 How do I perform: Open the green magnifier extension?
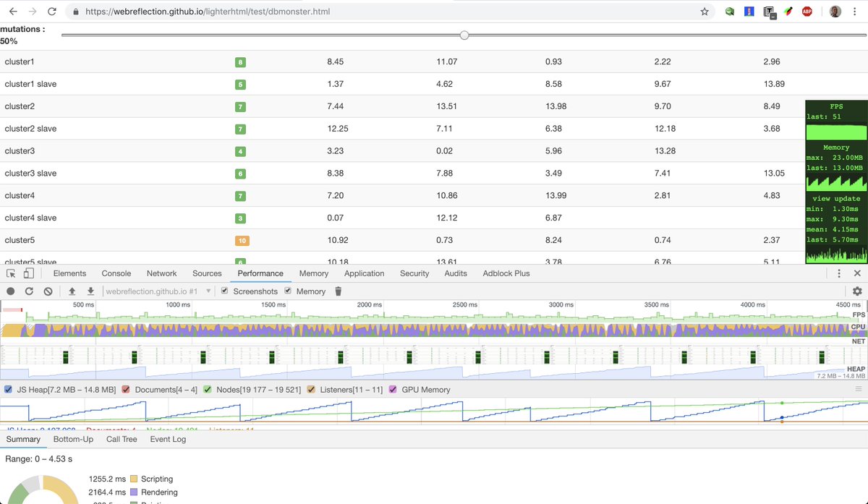[x=731, y=12]
